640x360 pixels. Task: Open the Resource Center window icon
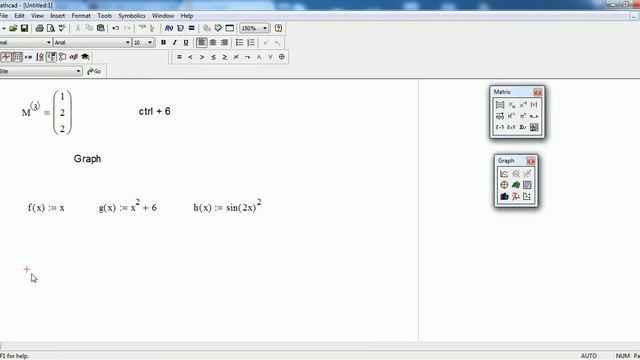[x=230, y=28]
